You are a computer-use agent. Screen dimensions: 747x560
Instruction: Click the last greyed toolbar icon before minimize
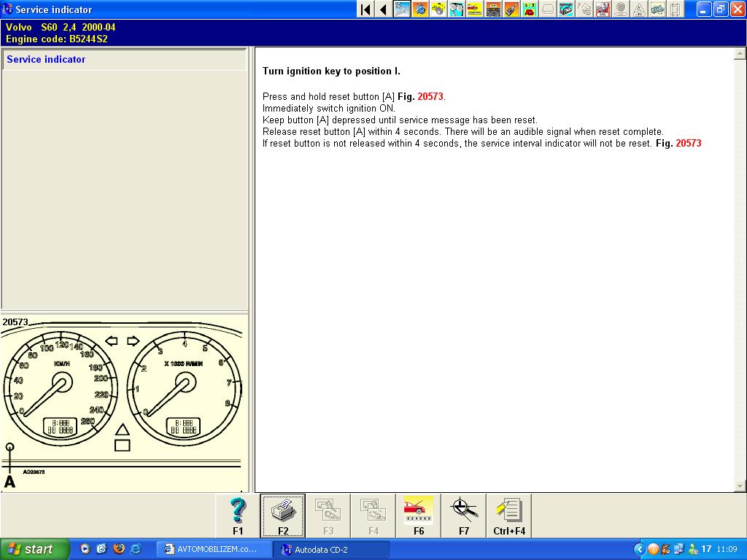pos(675,9)
